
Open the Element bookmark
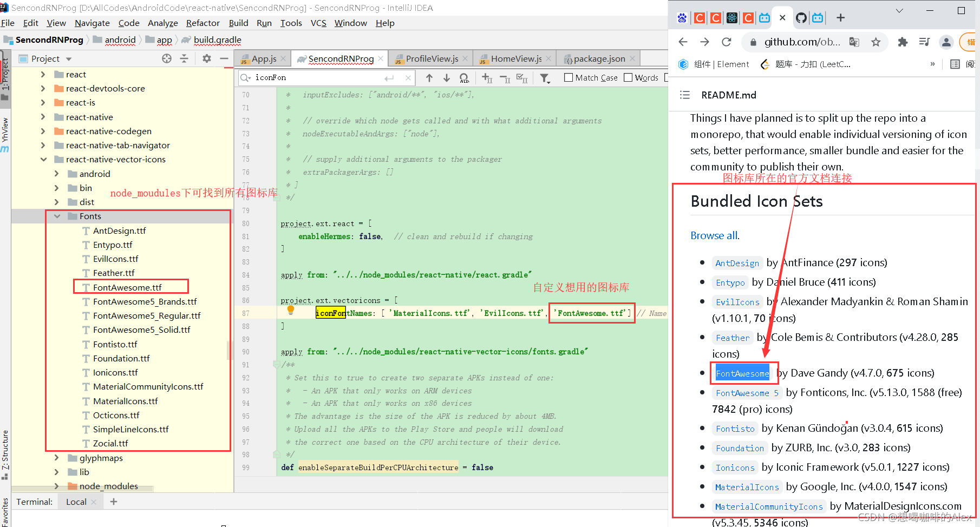coord(715,64)
